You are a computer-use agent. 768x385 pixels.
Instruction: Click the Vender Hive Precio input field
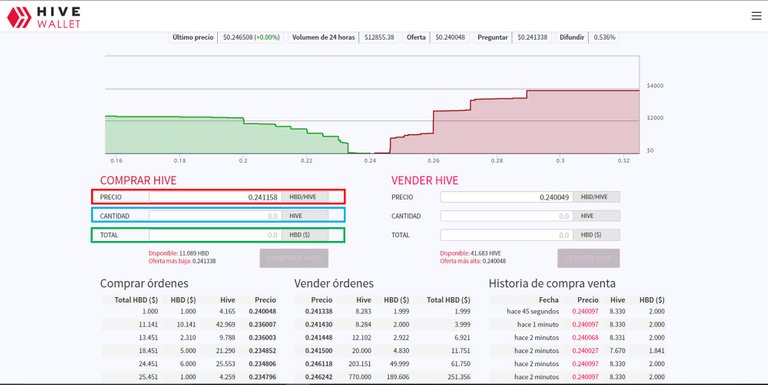[x=506, y=197]
